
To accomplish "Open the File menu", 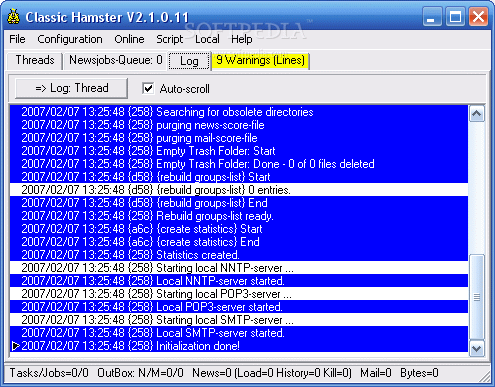I will coord(17,39).
